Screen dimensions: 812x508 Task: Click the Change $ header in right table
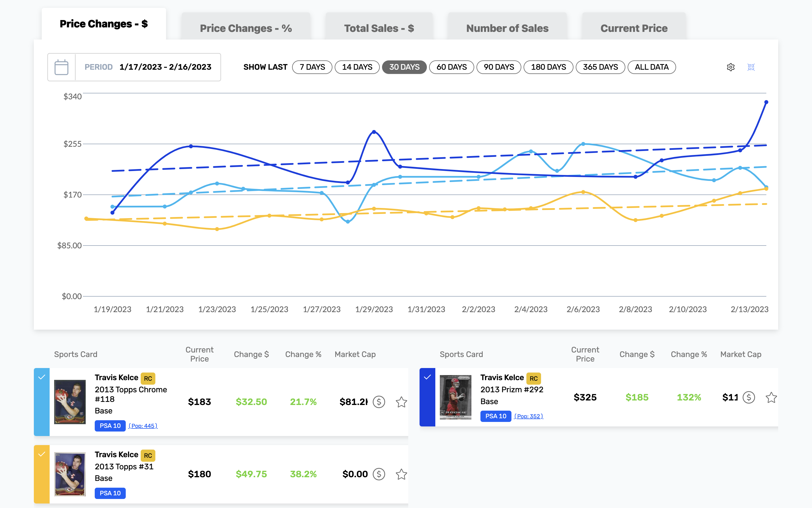[x=637, y=354]
